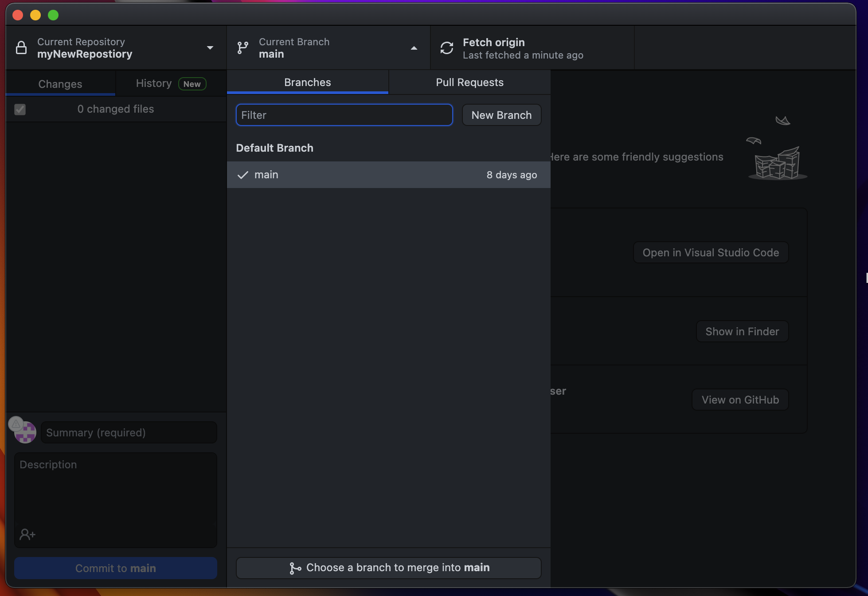Close the window with red button
The width and height of the screenshot is (868, 596).
(x=18, y=15)
